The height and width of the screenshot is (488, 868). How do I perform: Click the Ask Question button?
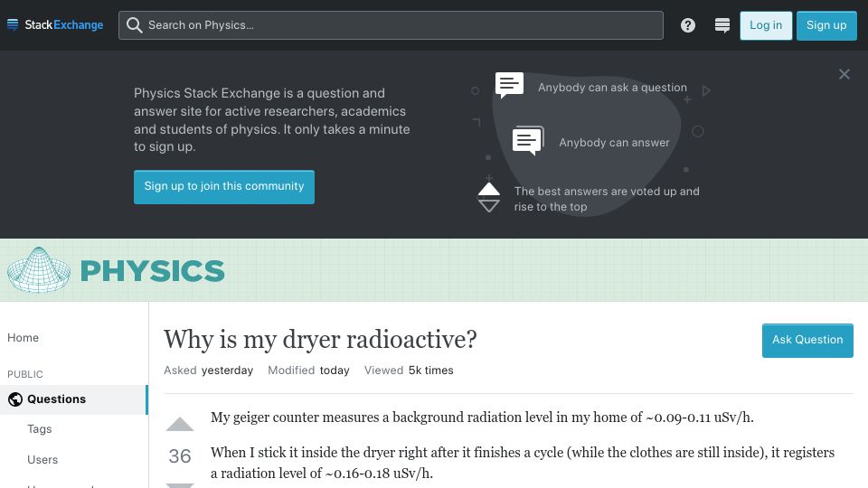[x=807, y=341]
